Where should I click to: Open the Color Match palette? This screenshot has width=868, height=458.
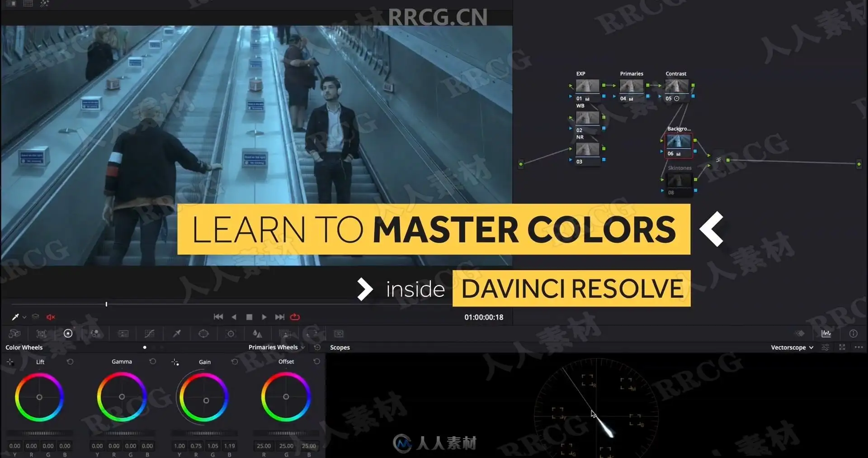click(41, 334)
